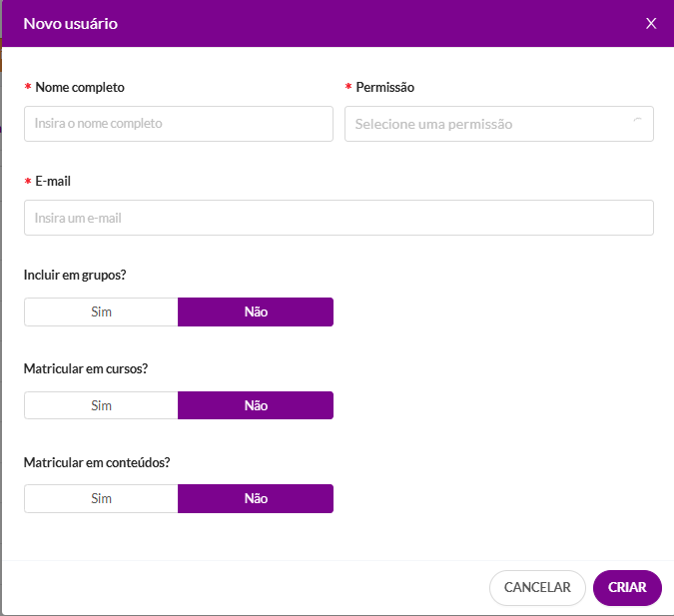Click the CANCELAR button
The height and width of the screenshot is (616, 674).
(537, 587)
